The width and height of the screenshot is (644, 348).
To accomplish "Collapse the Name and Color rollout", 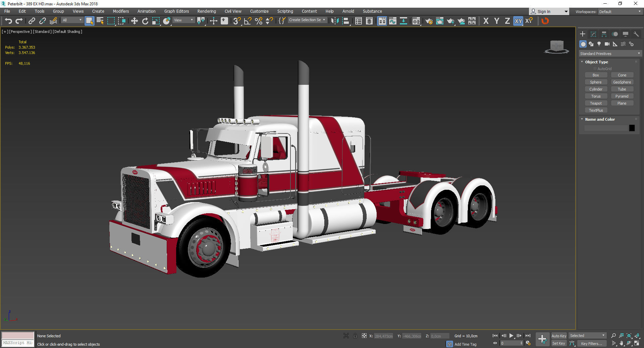I will (582, 119).
